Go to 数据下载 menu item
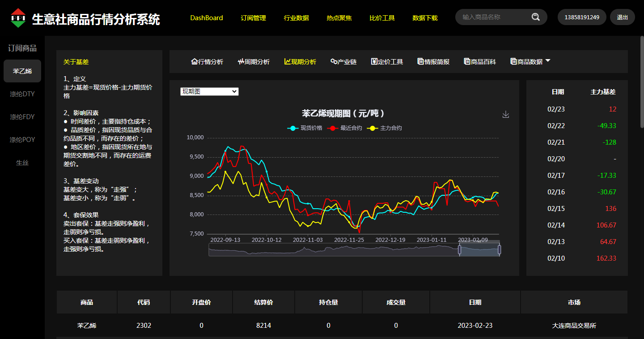This screenshot has height=339, width=644. [425, 18]
